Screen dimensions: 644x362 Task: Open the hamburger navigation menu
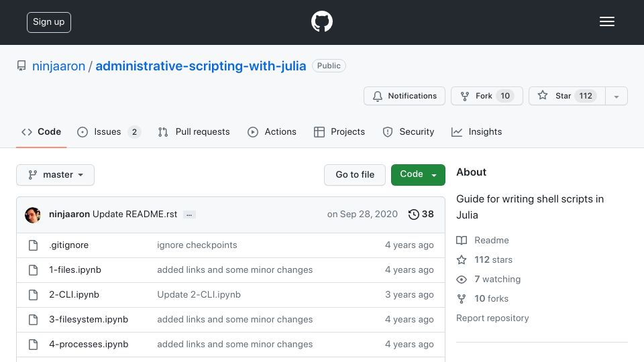(x=606, y=21)
